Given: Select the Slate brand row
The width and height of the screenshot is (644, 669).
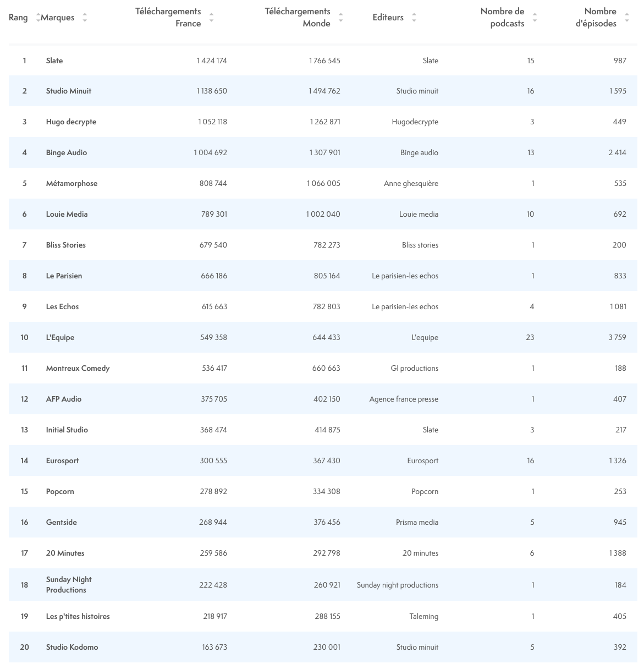Looking at the screenshot, I should coord(54,61).
